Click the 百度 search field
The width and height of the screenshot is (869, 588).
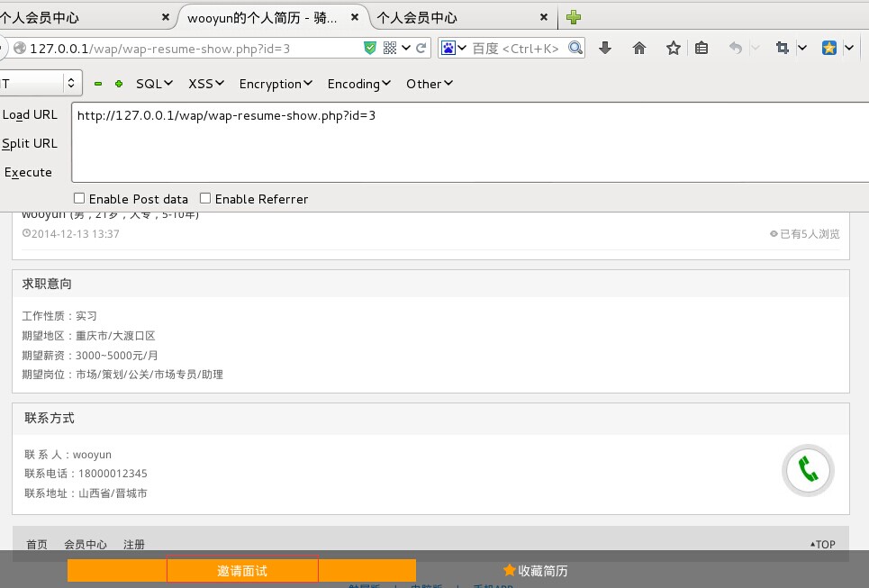click(517, 49)
